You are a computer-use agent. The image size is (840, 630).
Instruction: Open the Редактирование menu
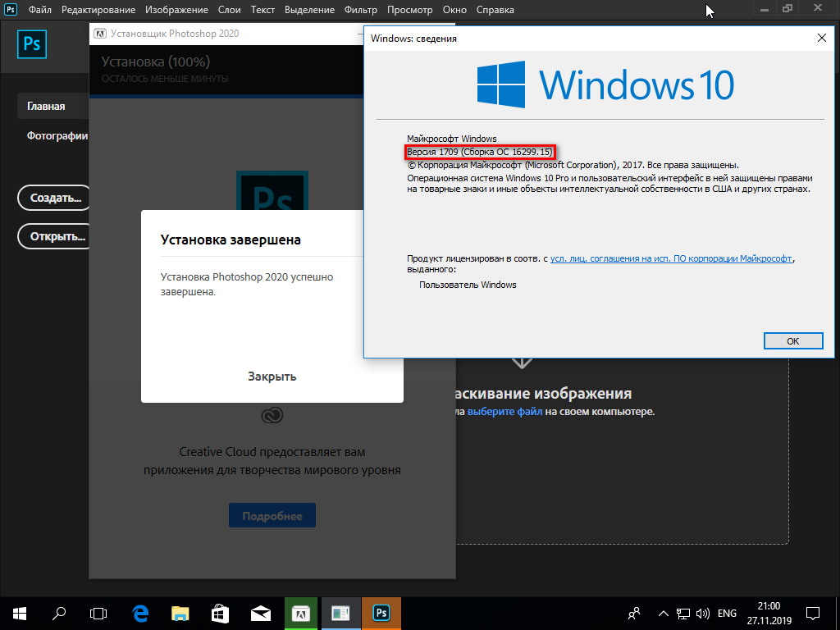pyautogui.click(x=98, y=10)
